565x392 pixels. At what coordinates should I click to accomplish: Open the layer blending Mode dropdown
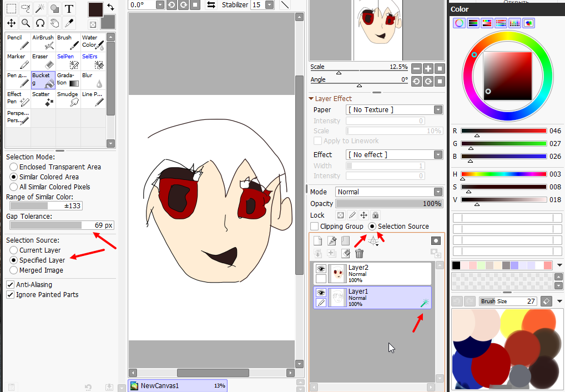click(x=438, y=192)
